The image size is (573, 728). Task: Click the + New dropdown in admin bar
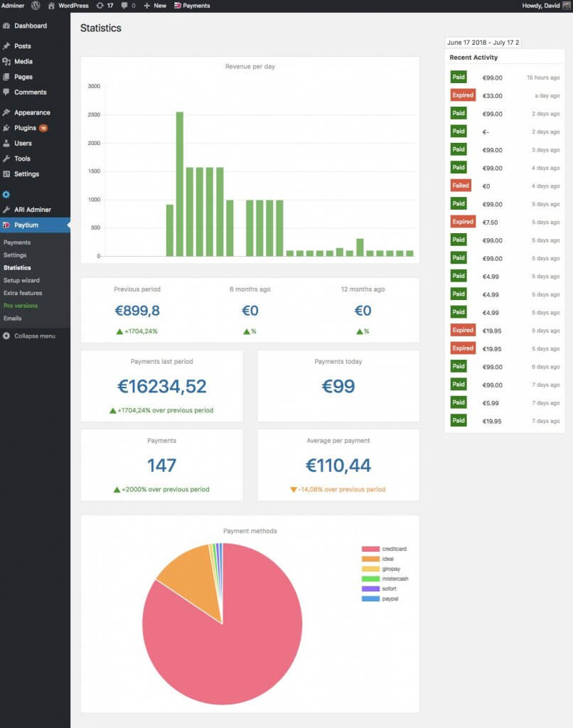(x=154, y=6)
